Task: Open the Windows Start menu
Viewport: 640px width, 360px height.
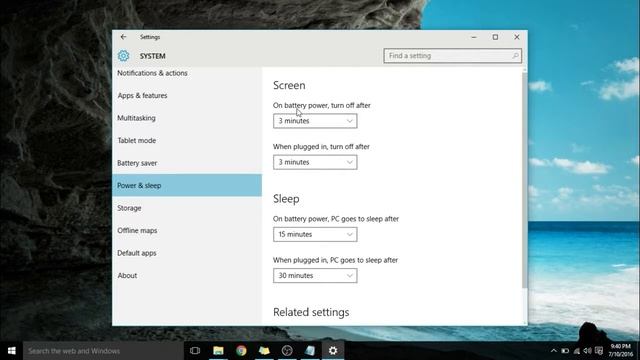Action: point(11,351)
